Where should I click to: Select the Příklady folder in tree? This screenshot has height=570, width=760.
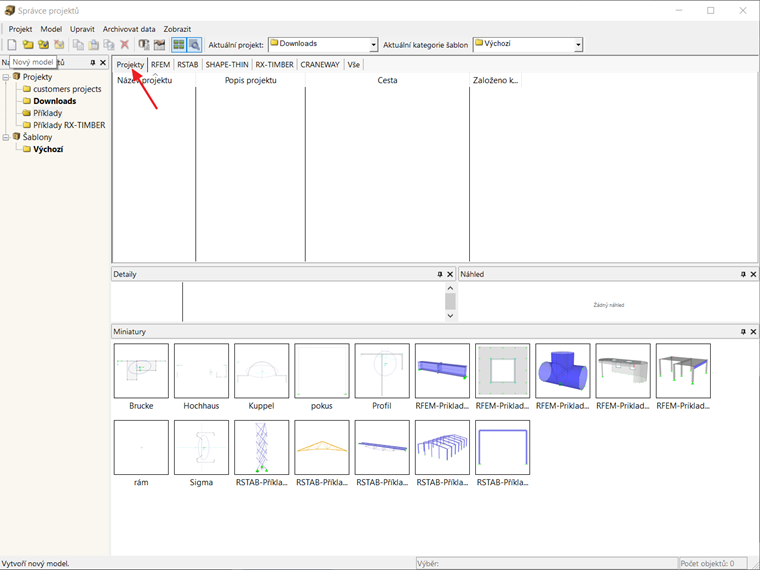point(48,113)
